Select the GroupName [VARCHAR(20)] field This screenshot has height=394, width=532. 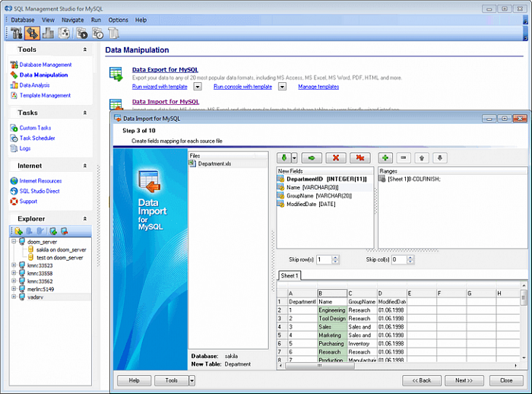[x=319, y=196]
